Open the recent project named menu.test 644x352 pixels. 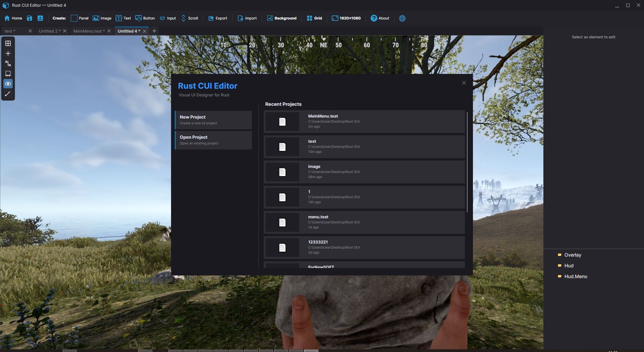coord(364,222)
